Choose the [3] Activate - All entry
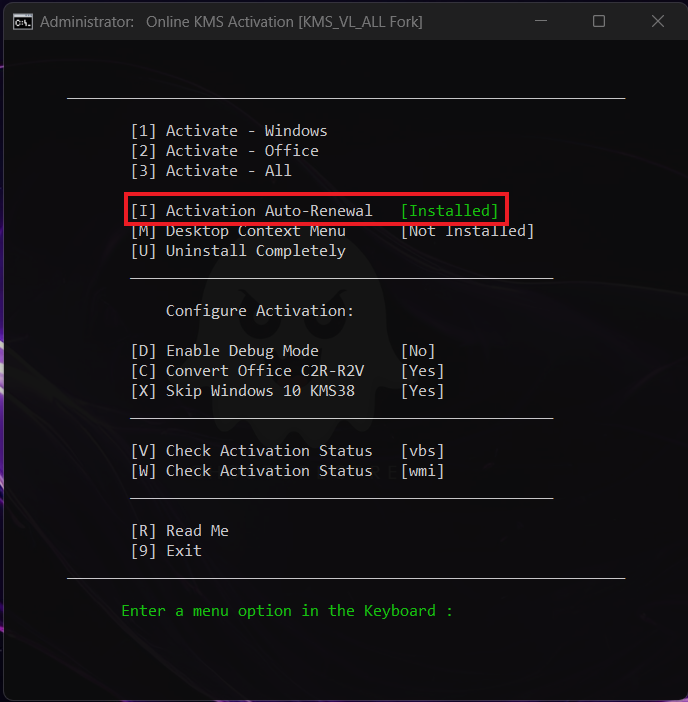The image size is (688, 702). point(211,171)
